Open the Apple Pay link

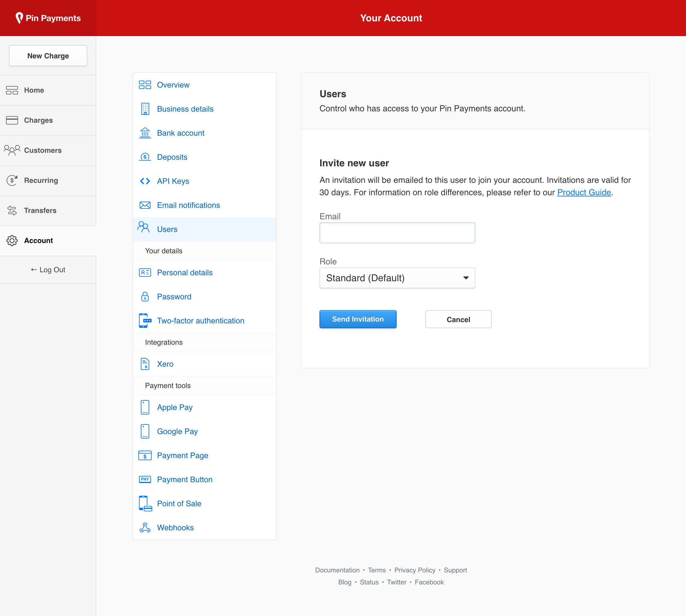click(175, 407)
